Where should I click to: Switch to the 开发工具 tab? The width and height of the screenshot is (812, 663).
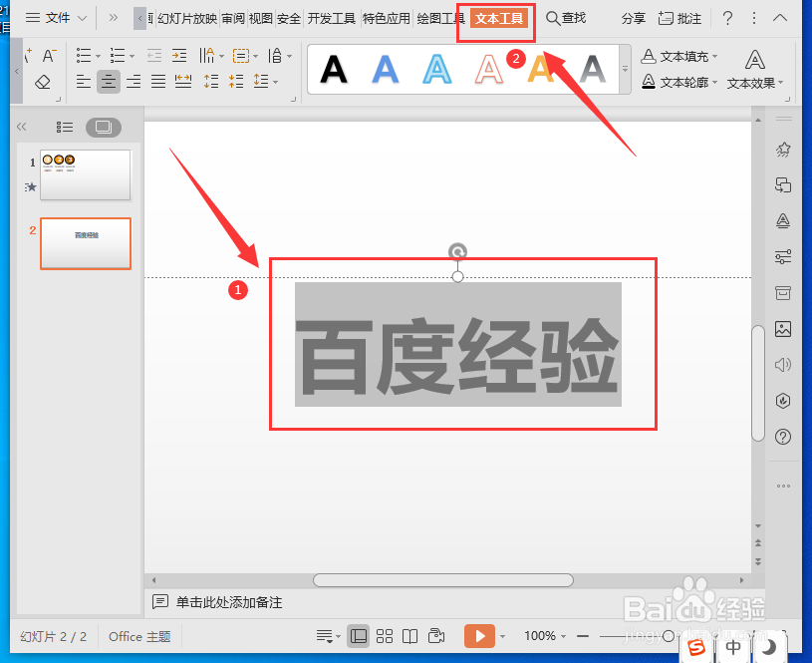[x=332, y=19]
